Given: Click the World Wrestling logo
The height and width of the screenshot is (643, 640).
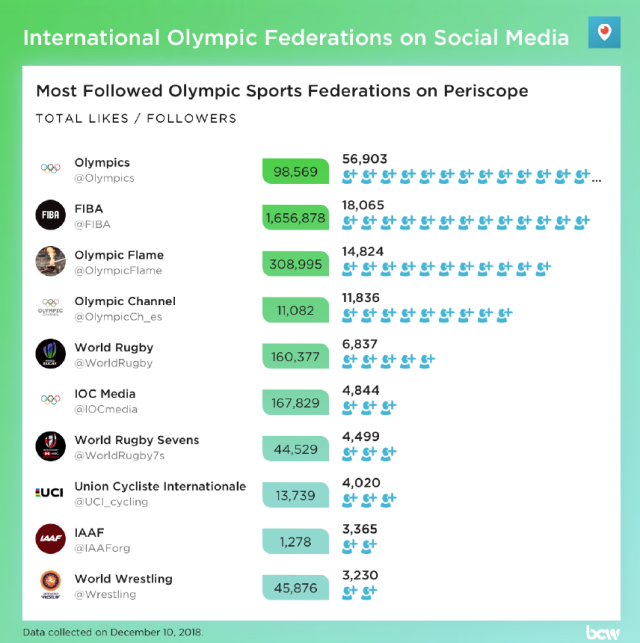Looking at the screenshot, I should click(50, 585).
